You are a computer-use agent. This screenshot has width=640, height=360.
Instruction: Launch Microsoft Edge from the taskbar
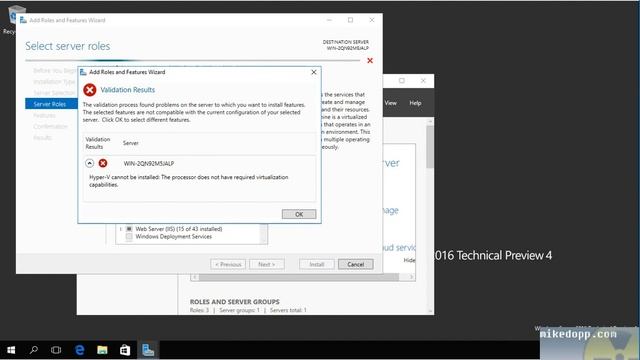click(80, 350)
